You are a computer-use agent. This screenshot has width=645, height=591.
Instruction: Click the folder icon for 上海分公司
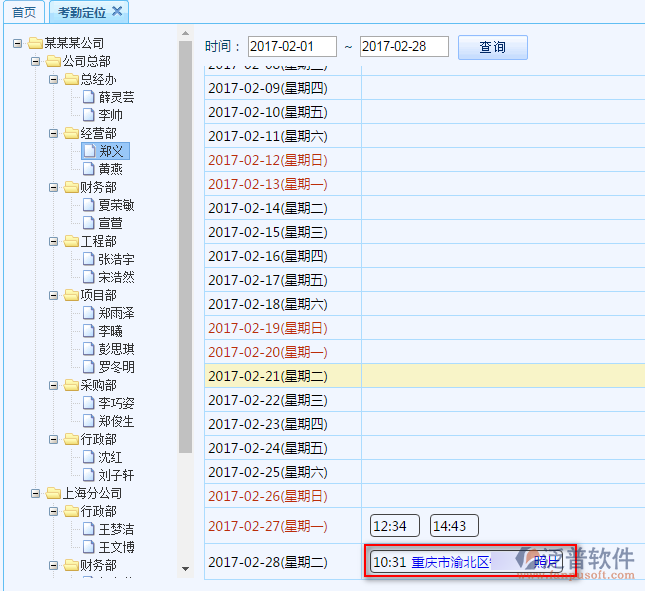click(53, 493)
